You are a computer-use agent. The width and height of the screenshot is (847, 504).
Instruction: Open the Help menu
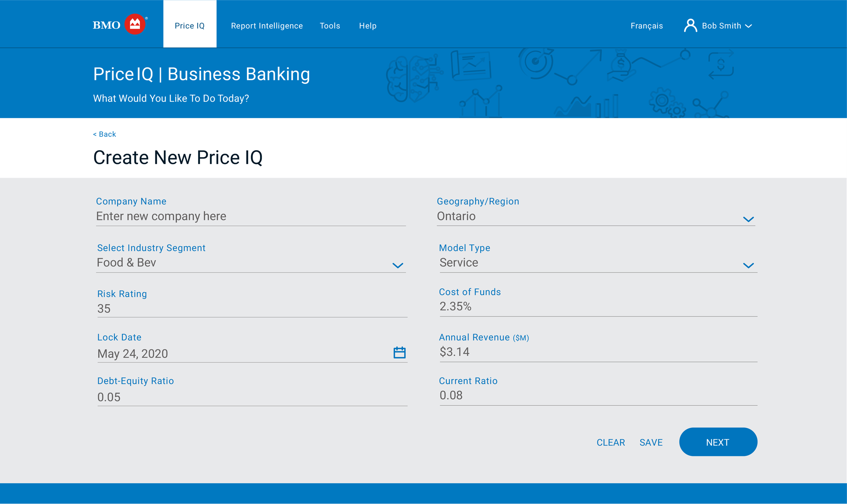click(x=367, y=25)
